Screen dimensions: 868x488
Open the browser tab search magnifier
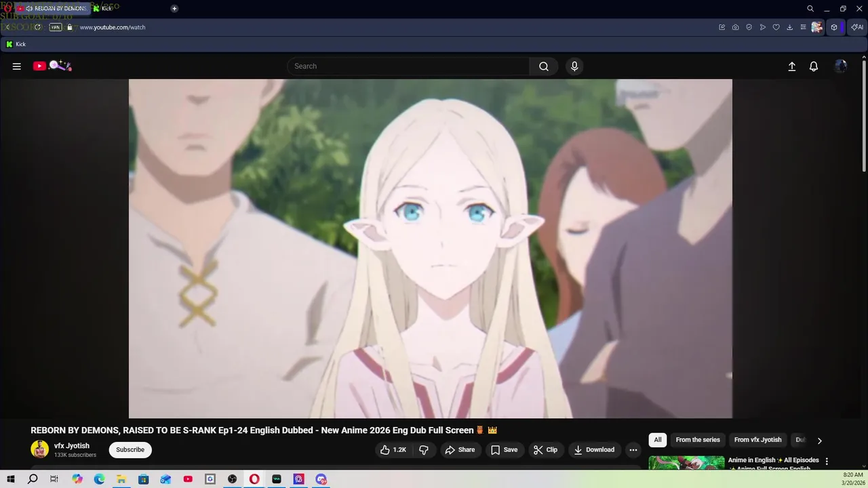coord(810,9)
